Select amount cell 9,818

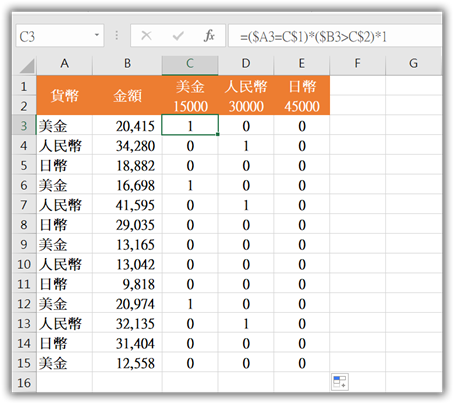tap(127, 284)
